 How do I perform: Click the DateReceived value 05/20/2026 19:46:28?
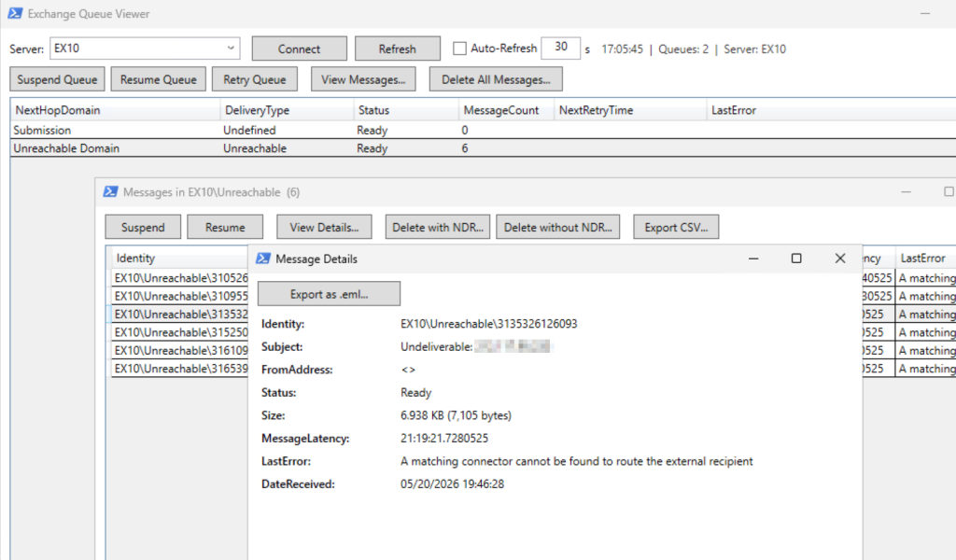coord(453,483)
